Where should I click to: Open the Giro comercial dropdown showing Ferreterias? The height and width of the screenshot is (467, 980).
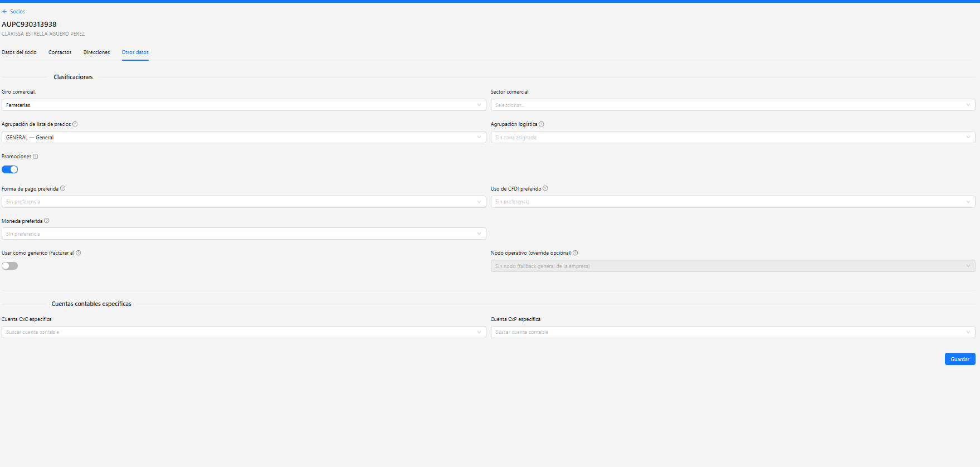coord(244,105)
